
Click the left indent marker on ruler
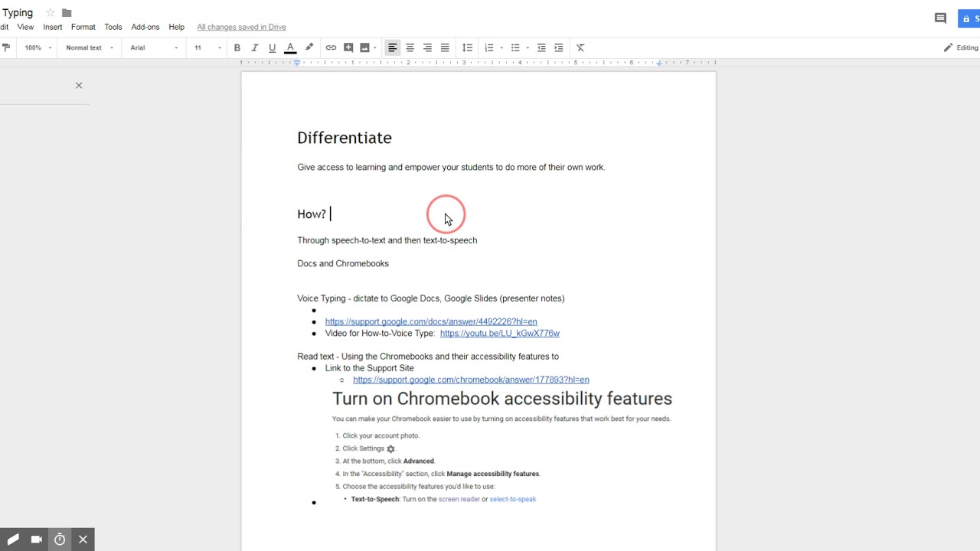[x=297, y=63]
